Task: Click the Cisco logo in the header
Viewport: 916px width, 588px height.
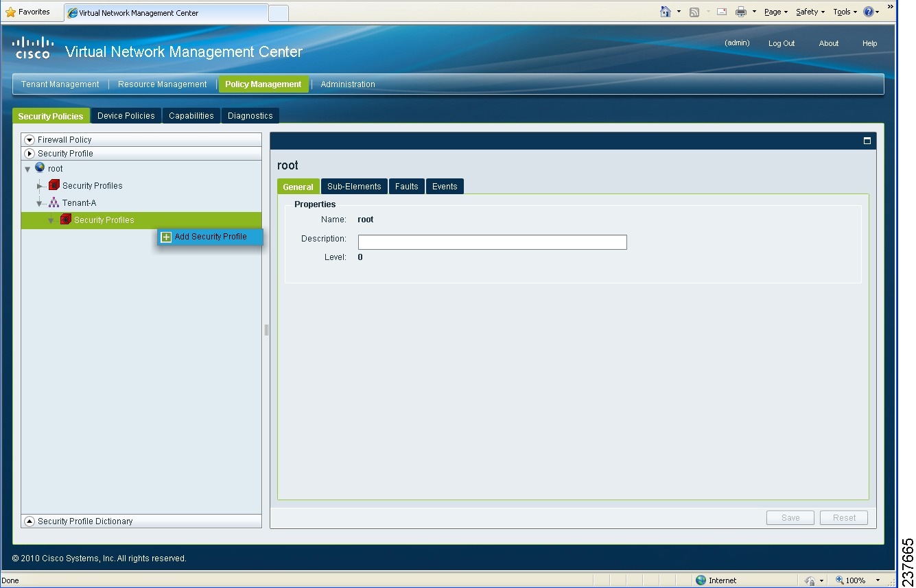Action: pyautogui.click(x=32, y=48)
